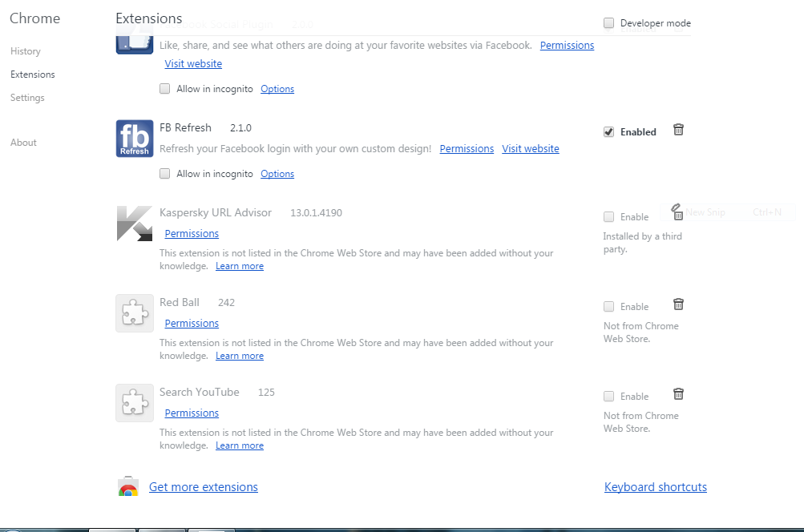Click the Chrome heading in sidebar
Screen dimensions: 804x532
(34, 18)
